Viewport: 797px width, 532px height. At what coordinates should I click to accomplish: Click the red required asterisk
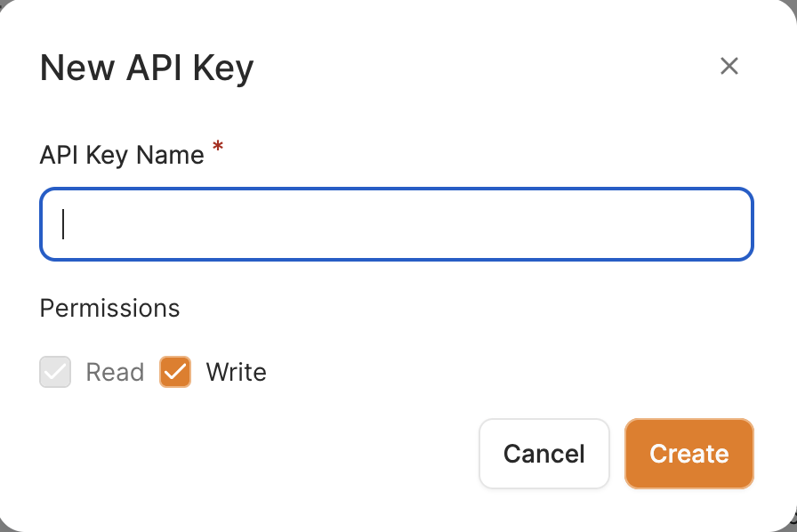pyautogui.click(x=218, y=149)
